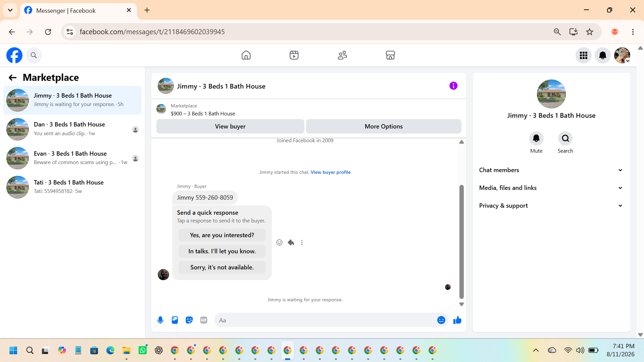The height and width of the screenshot is (362, 644).
Task: Bookmark this page with star icon
Action: 590,32
